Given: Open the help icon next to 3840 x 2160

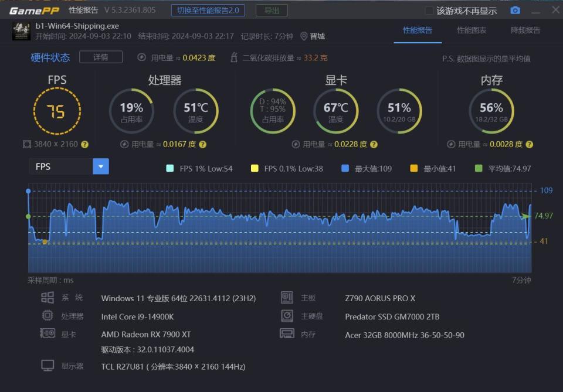Looking at the screenshot, I should point(84,145).
